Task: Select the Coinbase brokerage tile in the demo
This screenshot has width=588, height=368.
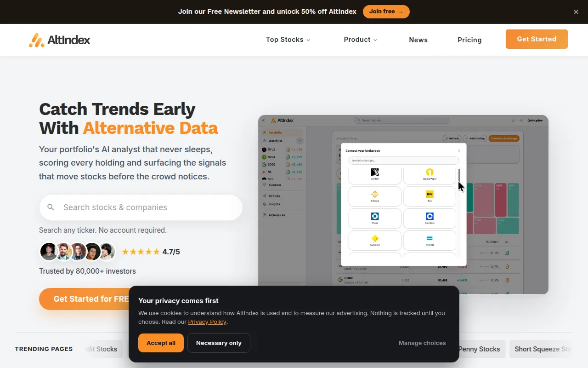Action: click(430, 218)
